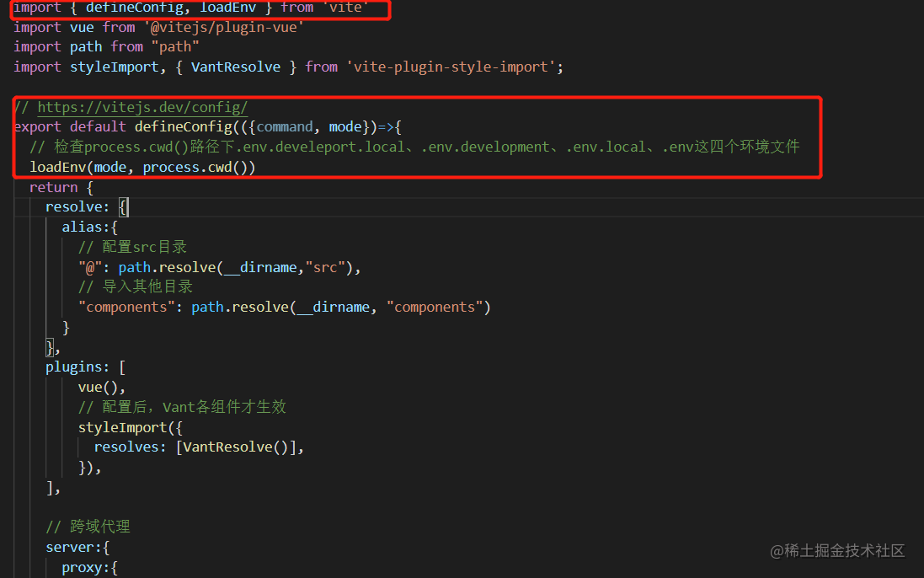Click the plugins: [ line
Screen dimensions: 924x578
[85, 367]
